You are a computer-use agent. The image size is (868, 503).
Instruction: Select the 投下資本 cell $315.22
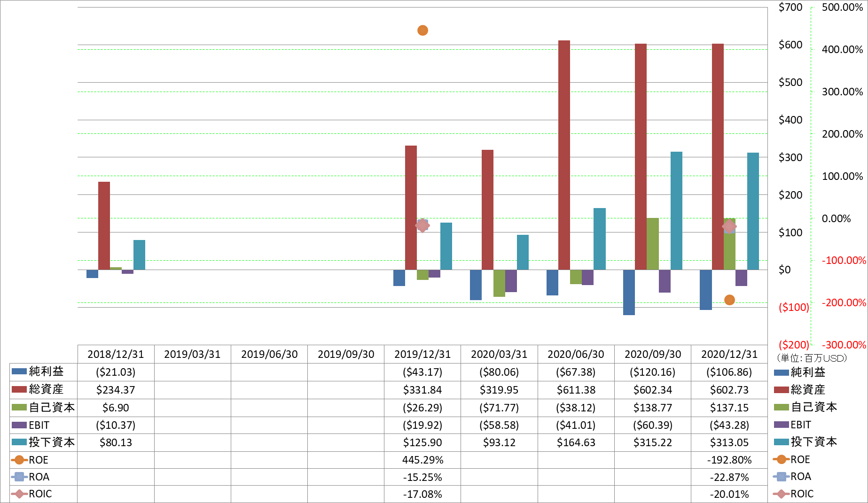[653, 442]
